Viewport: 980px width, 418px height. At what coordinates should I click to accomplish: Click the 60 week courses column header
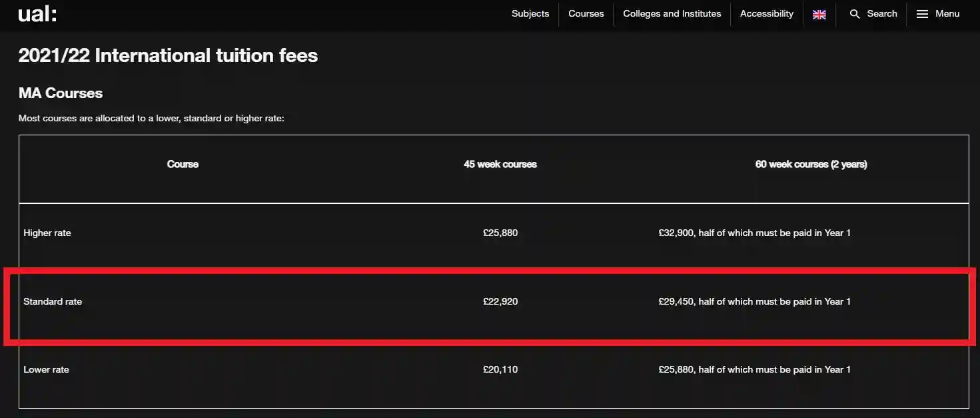(811, 164)
